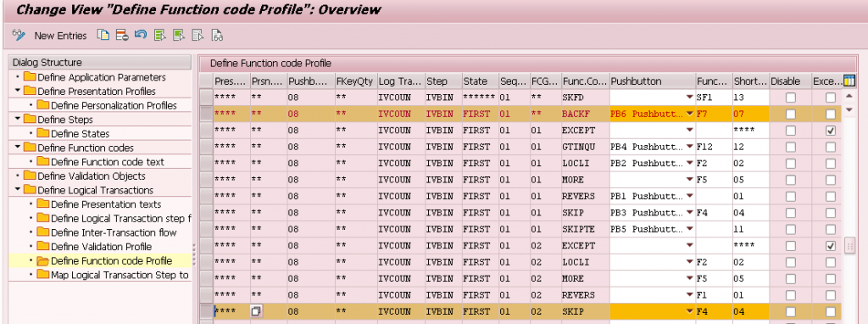
Task: Open Pushbutton dropdown showing PB3
Action: click(689, 213)
